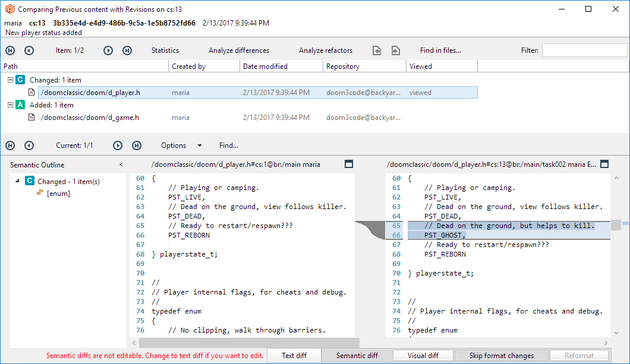Sort by Repository column header
Viewport: 630px width, 364px height.
pos(364,67)
